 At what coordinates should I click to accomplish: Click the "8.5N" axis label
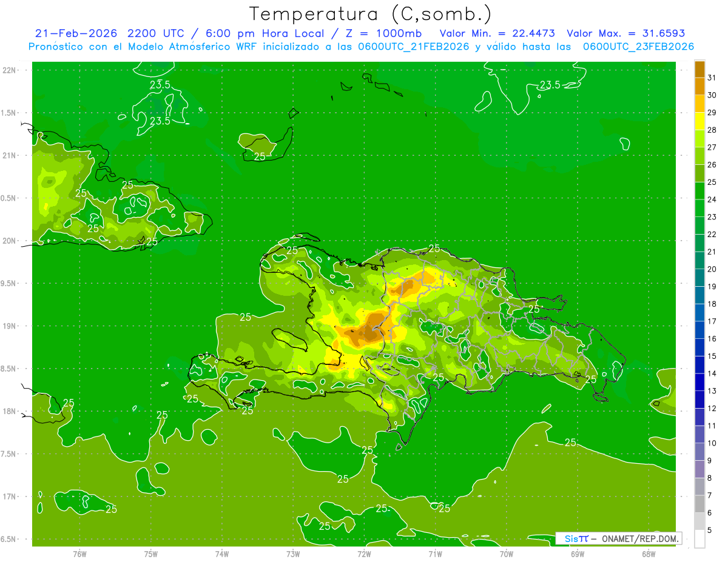9,369
